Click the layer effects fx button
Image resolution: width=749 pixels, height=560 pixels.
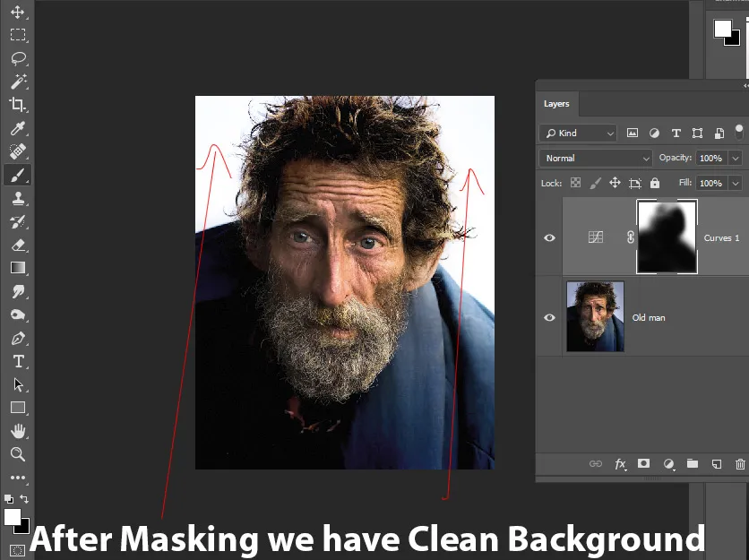click(x=620, y=464)
